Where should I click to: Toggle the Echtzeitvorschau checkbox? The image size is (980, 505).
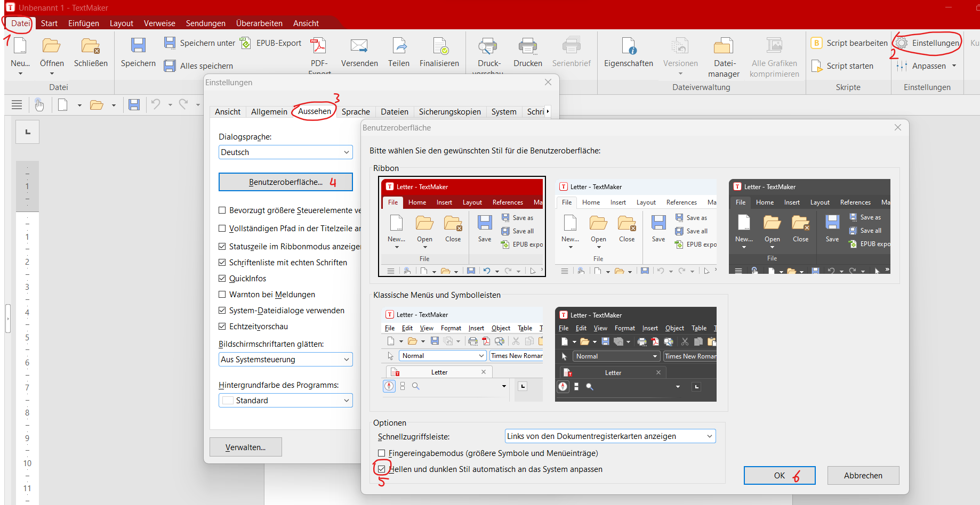point(222,327)
